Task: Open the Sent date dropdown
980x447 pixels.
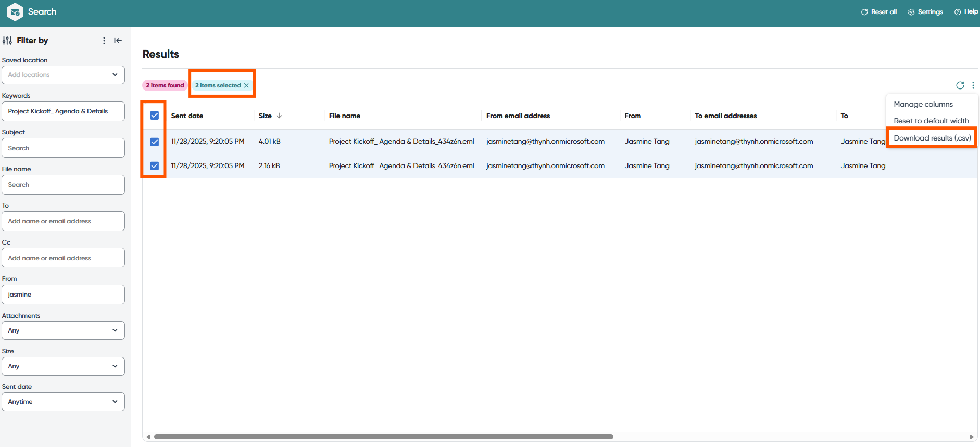Action: (x=63, y=402)
